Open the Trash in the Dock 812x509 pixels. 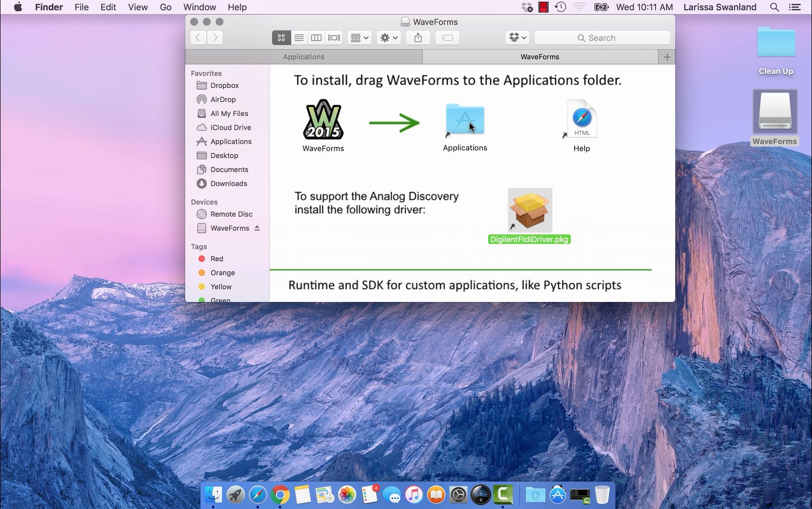click(602, 494)
